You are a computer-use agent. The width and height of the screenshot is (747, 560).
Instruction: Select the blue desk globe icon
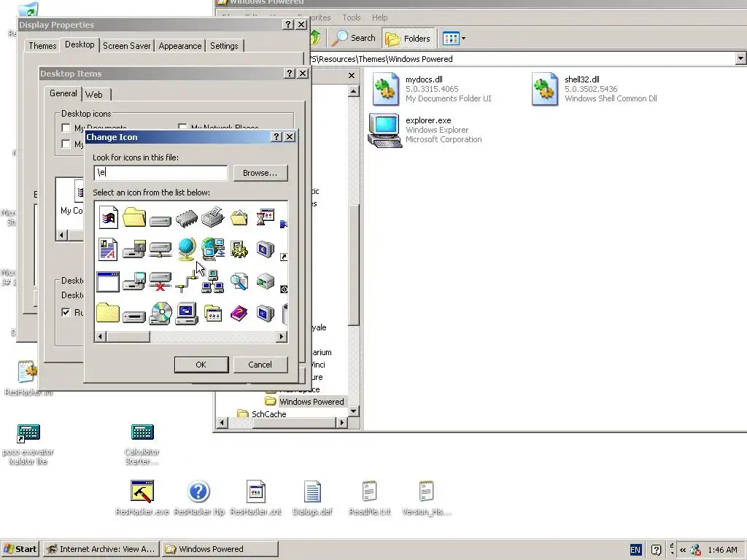186,249
